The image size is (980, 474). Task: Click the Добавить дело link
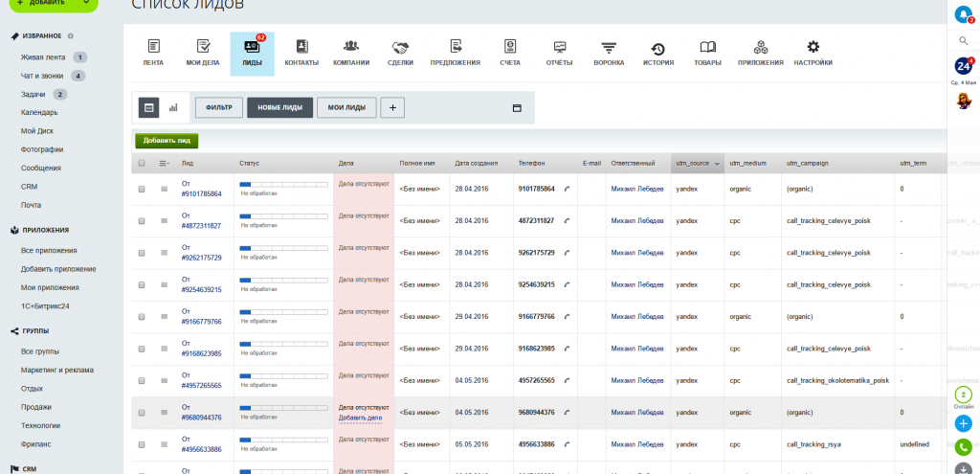pos(360,418)
